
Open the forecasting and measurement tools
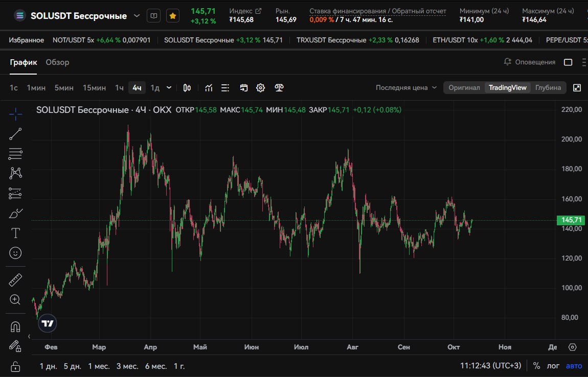(x=15, y=194)
